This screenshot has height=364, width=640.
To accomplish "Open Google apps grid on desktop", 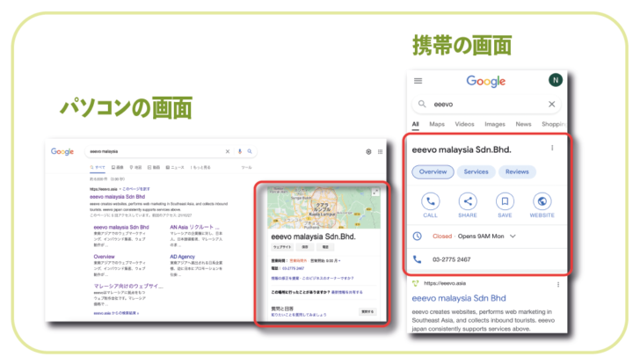I will point(381,151).
